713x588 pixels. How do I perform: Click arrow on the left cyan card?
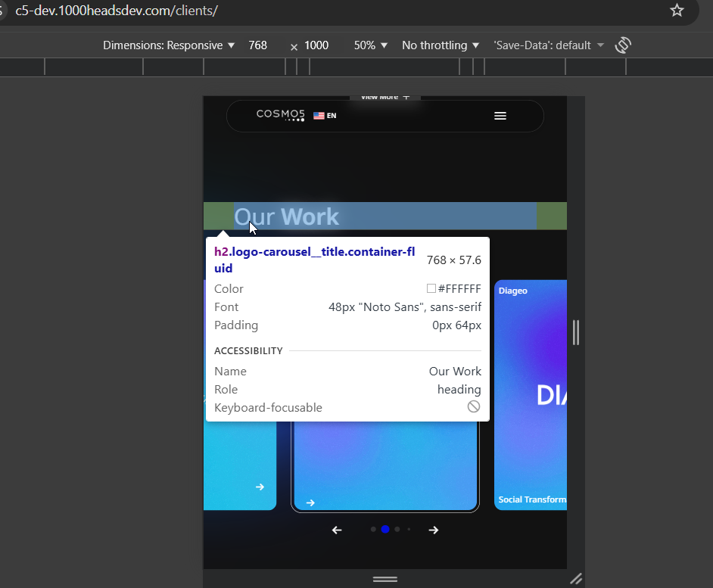click(x=260, y=487)
